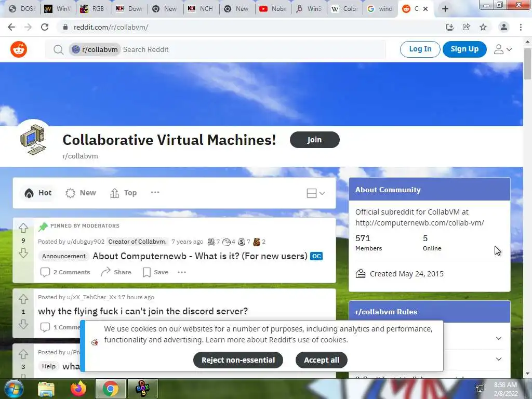
Task: Expand the first collabvm rule
Action: (498, 338)
